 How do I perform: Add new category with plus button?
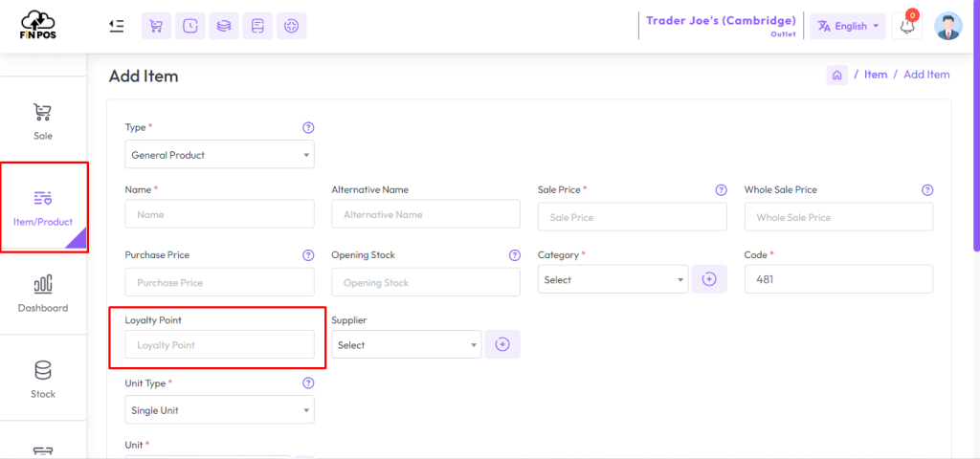point(709,279)
